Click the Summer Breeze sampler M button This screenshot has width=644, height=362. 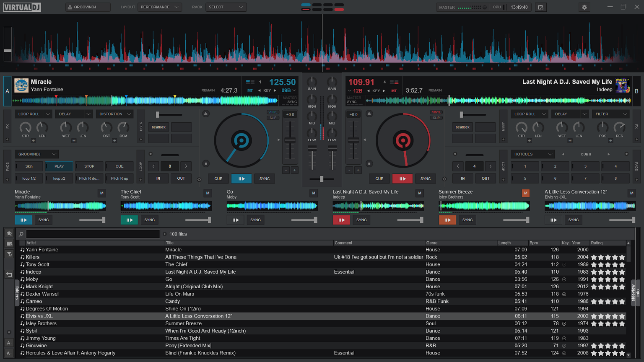tap(526, 193)
